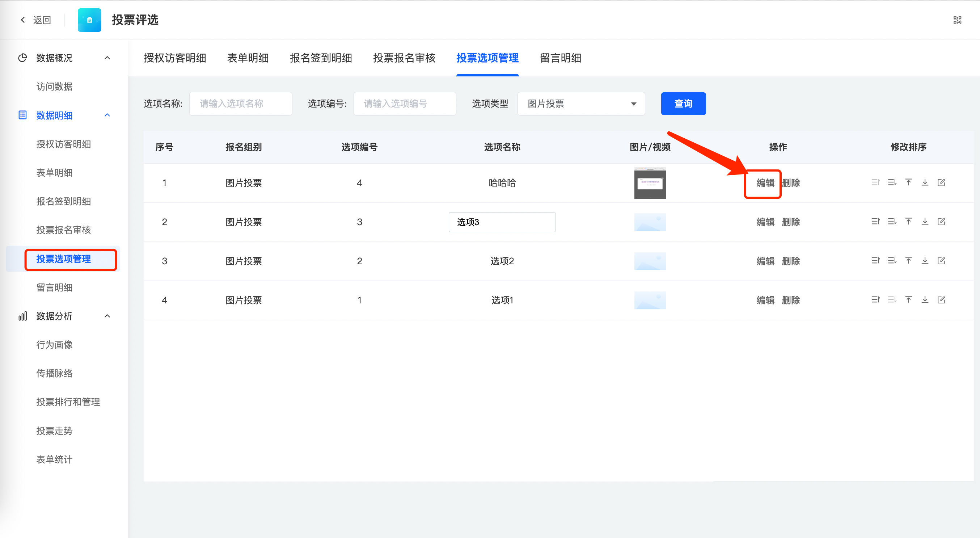Move 选项1 row to the bottom
980x538 pixels.
tap(925, 300)
